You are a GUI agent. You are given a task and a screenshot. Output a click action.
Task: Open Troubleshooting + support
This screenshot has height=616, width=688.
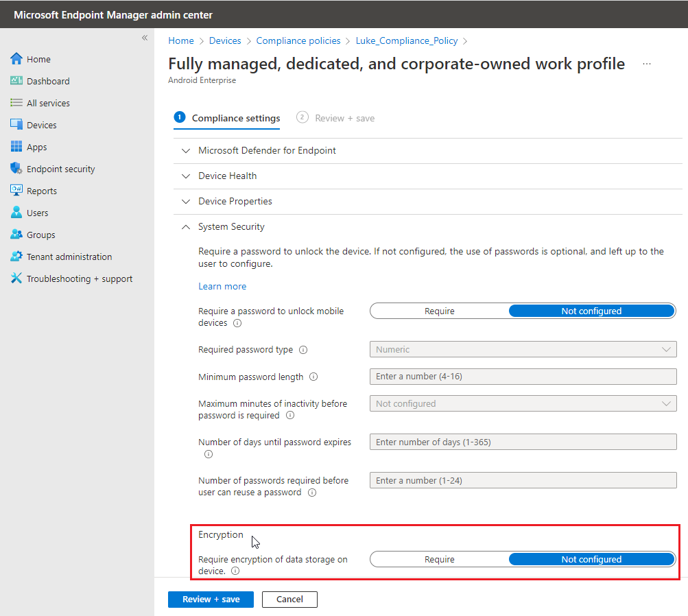(x=71, y=278)
